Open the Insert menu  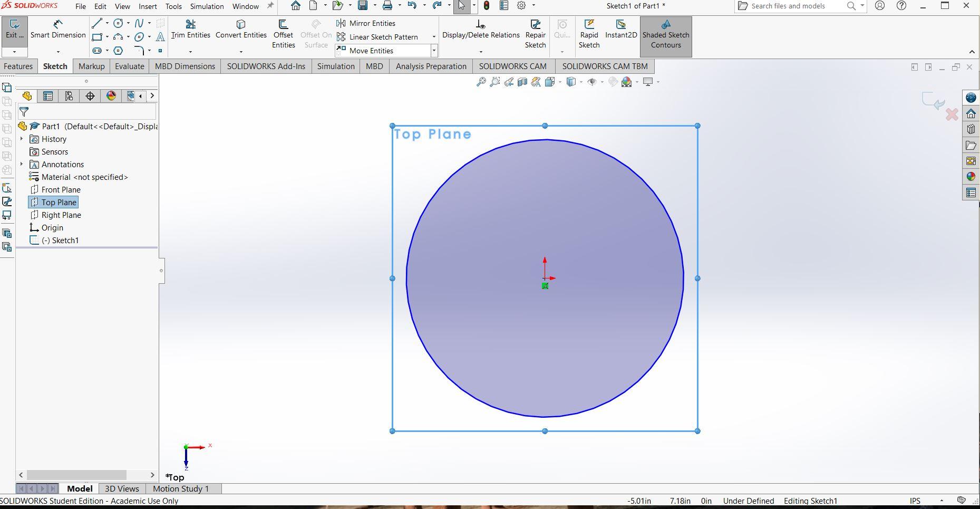148,6
